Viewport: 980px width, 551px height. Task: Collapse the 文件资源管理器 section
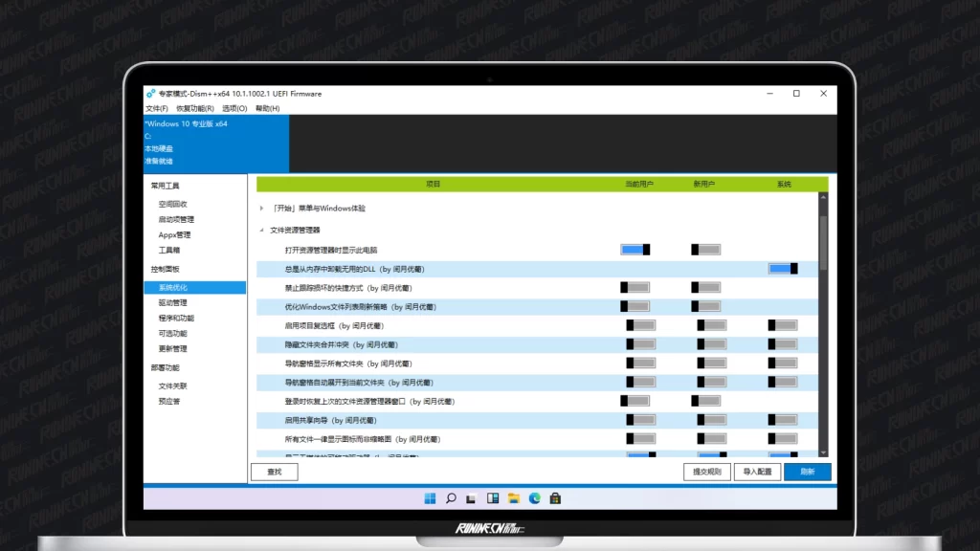(x=262, y=231)
